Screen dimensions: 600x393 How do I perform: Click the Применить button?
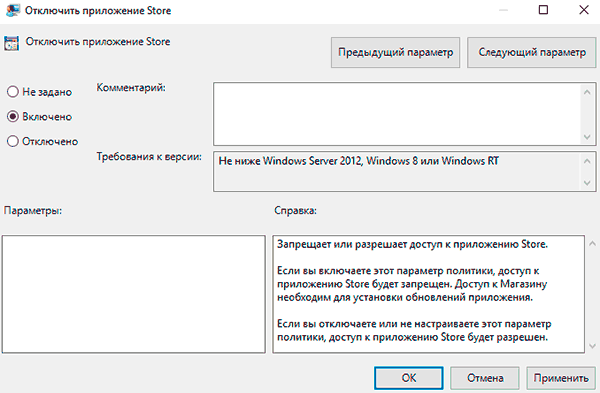[x=561, y=378]
